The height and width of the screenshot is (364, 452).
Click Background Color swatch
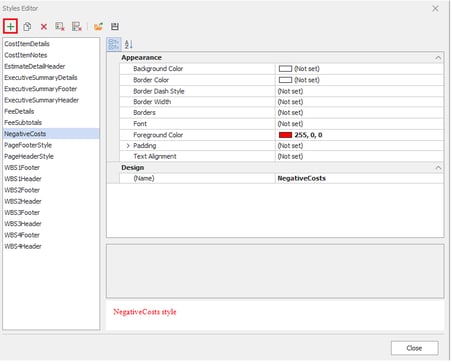point(285,69)
